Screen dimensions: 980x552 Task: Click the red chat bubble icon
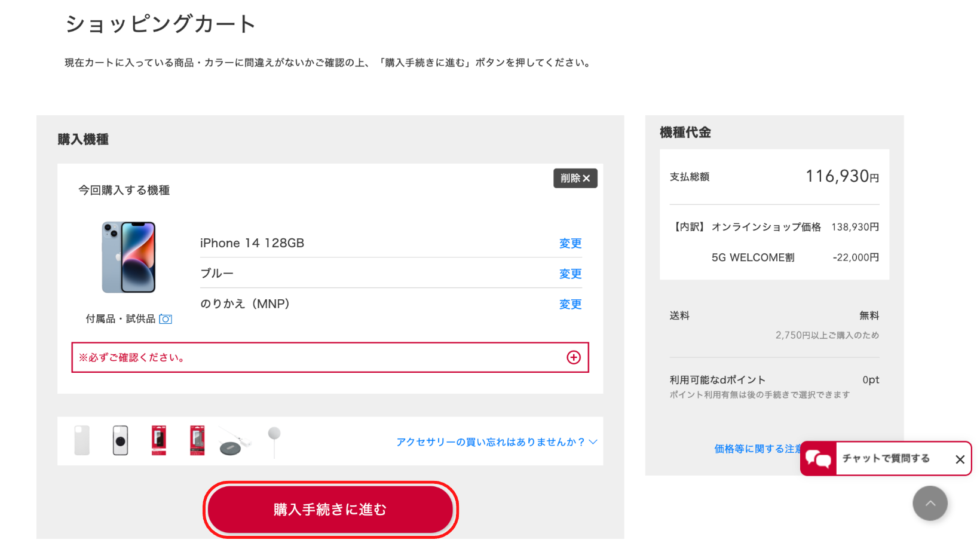(818, 459)
